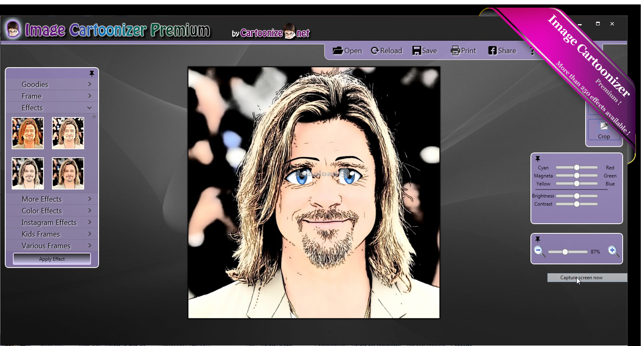
Task: Open an image file via Open
Action: [347, 51]
